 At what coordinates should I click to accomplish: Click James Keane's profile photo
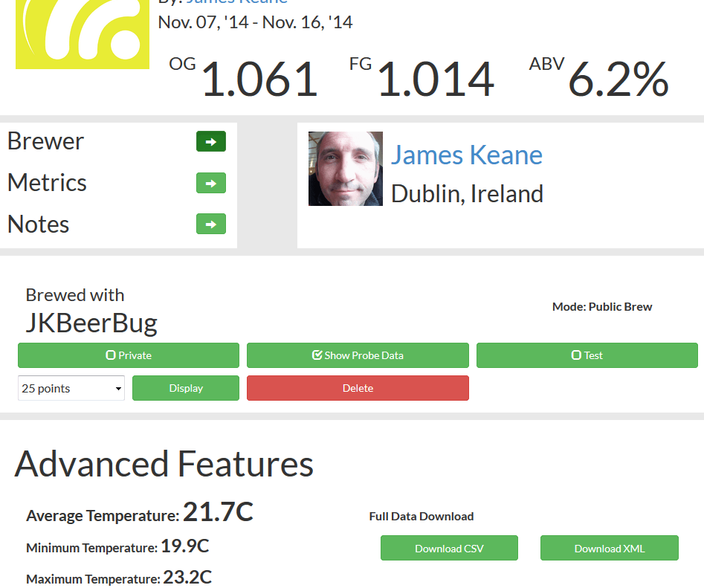coord(345,168)
